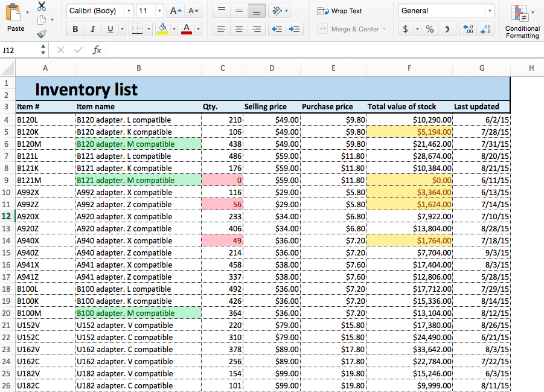Center align text horizontally
The height and width of the screenshot is (392, 544).
[x=239, y=29]
